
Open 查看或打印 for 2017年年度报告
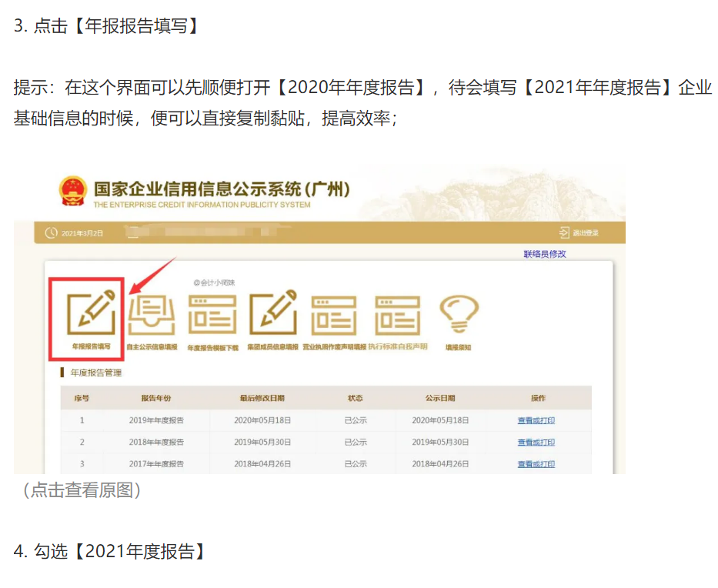pyautogui.click(x=536, y=464)
